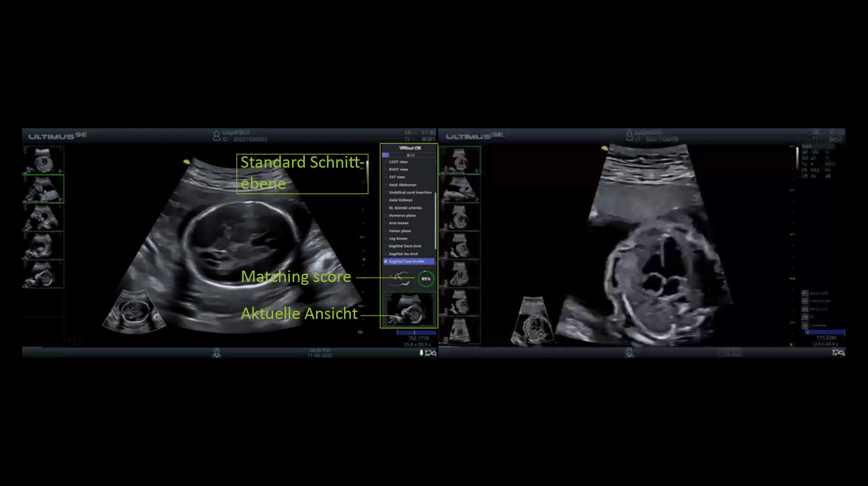Click the patient profile icon in header
Screen dimensions: 868x486
click(x=216, y=136)
